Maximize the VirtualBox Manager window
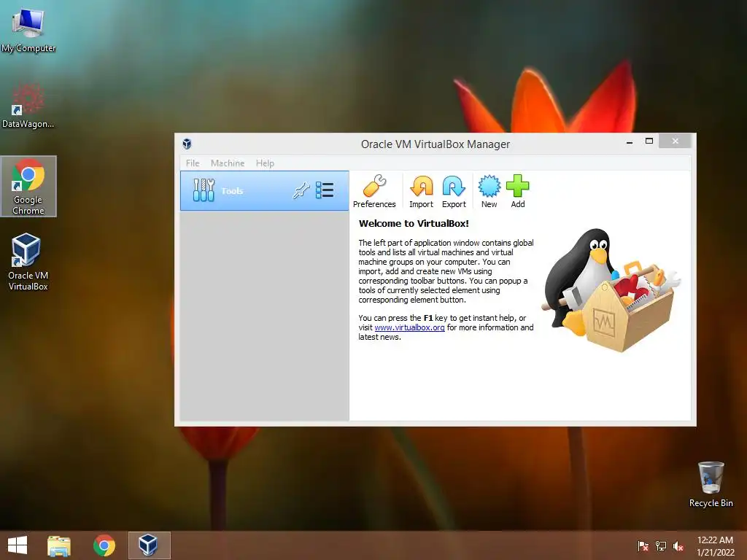747x560 pixels. click(649, 141)
